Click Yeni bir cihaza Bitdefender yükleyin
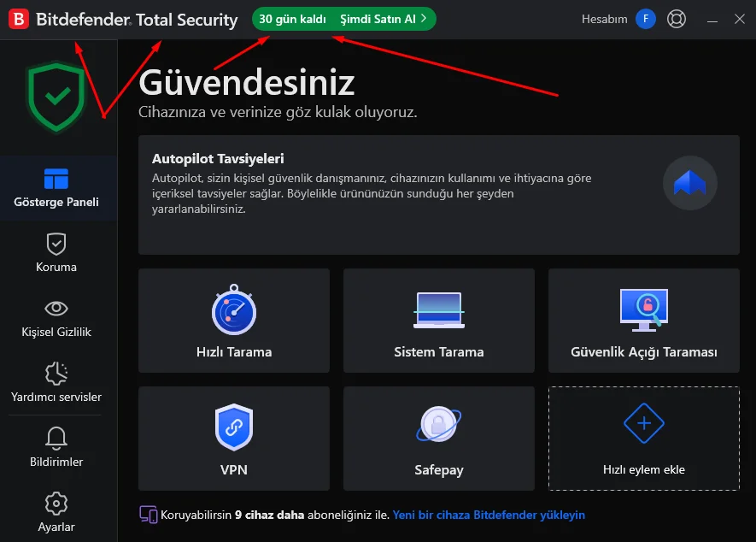Screen dimensions: 756x542 click(489, 515)
